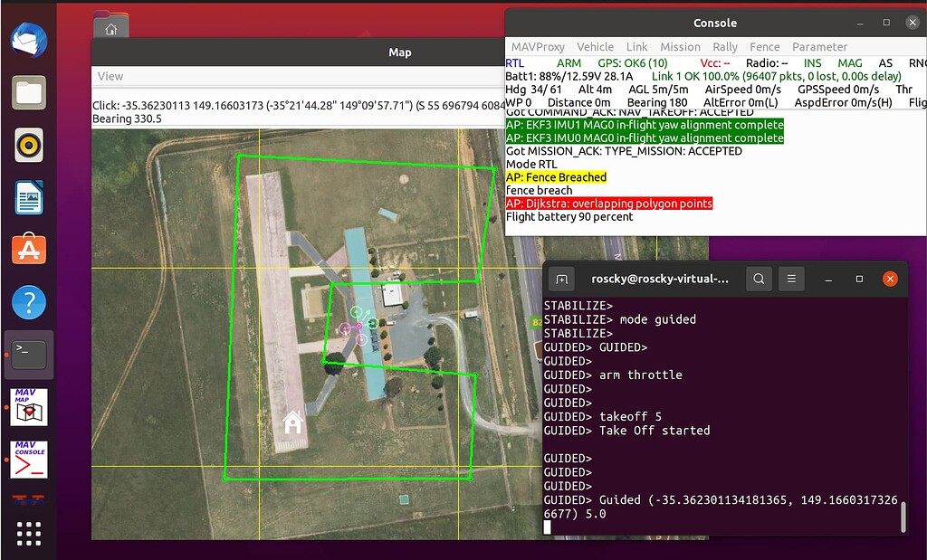This screenshot has width=927, height=560.
Task: Open a new terminal tab
Action: tap(563, 279)
